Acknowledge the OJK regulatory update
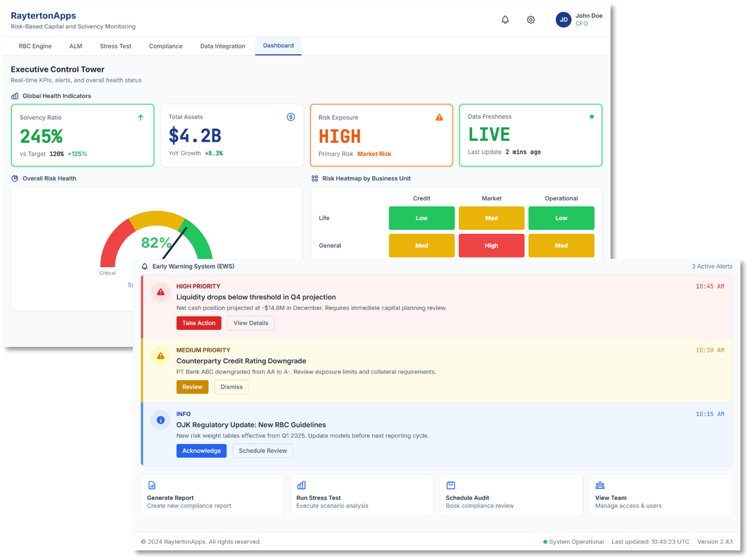 point(201,450)
